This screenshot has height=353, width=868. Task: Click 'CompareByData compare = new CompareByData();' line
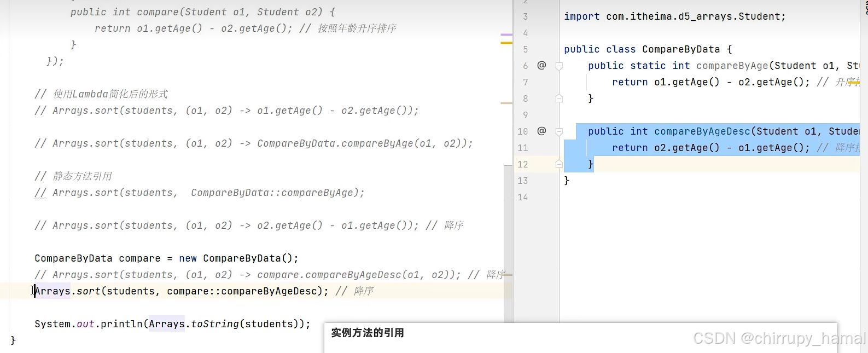coord(167,258)
